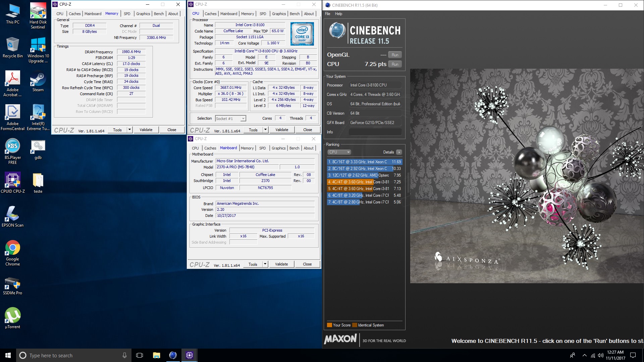Select the Mainboard tab in CPU tab CPU-Z window

pyautogui.click(x=229, y=14)
